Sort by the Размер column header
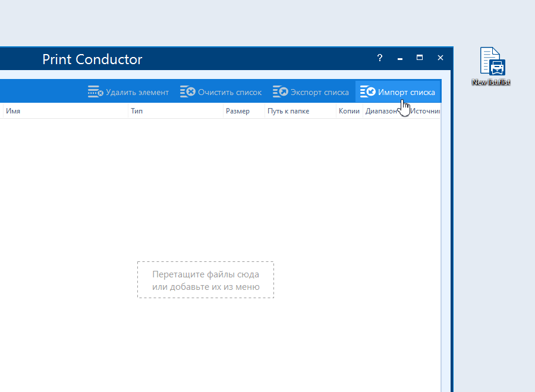This screenshot has width=535, height=392. tap(244, 111)
